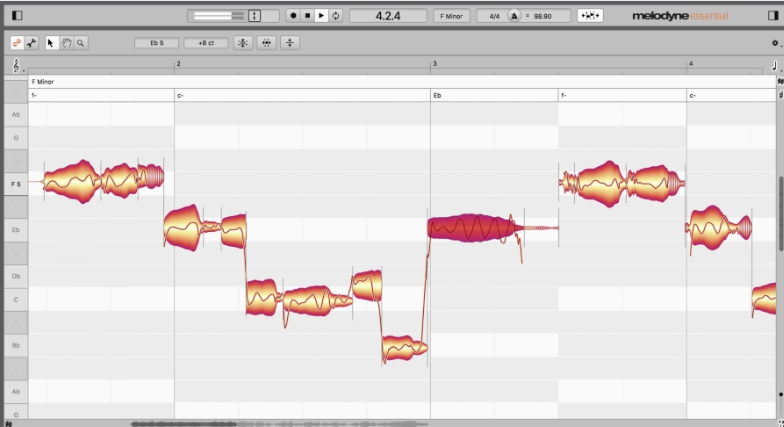Screen dimensions: 784x427
Task: Select the highlighted Eb note blob
Action: coord(473,228)
